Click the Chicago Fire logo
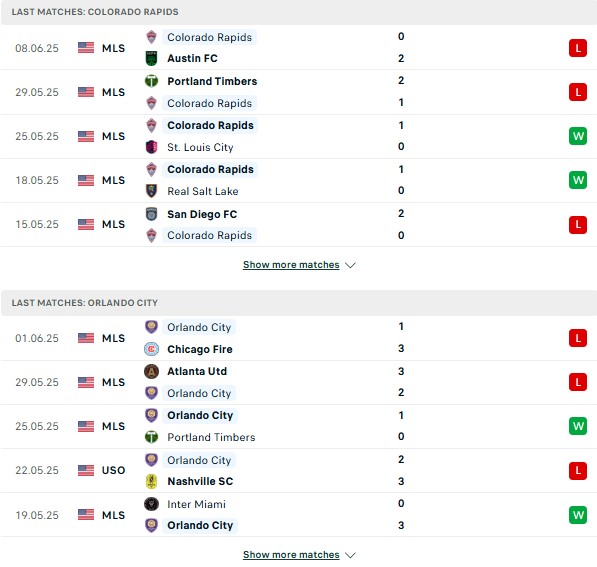Viewport: 597px width, 567px height. 152,349
